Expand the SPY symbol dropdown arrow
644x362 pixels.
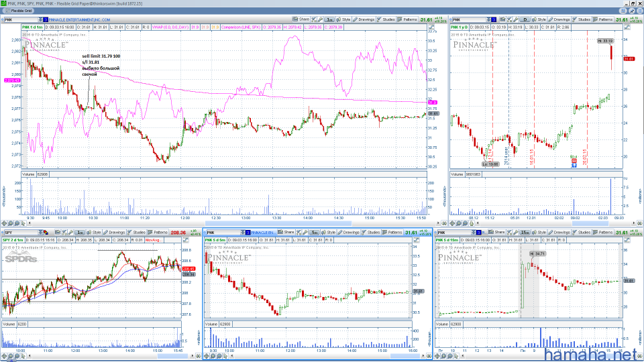coord(40,233)
